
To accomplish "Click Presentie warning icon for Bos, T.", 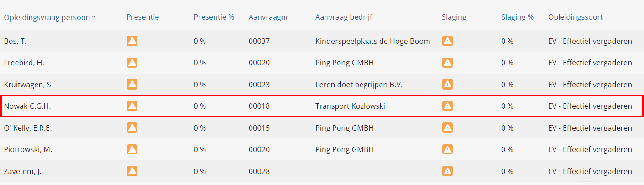I will pos(132,41).
